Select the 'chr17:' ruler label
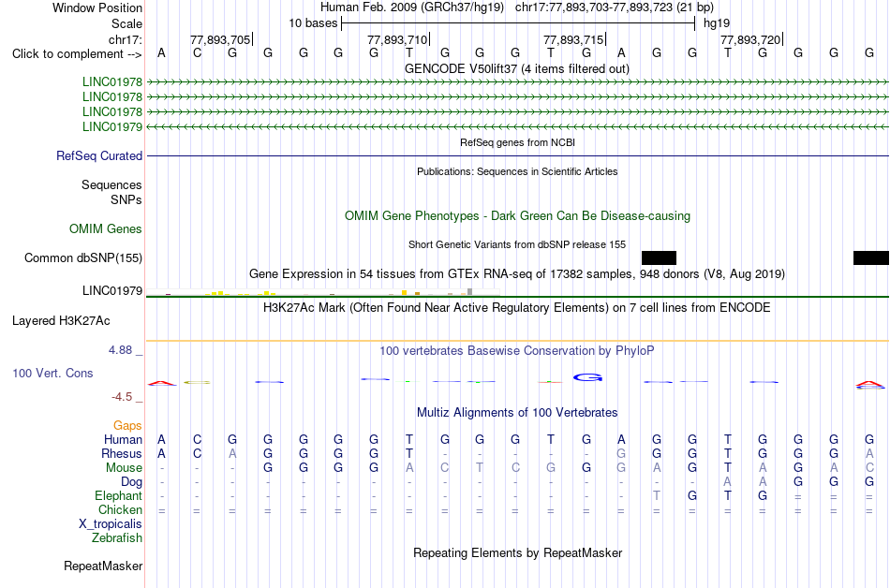This screenshot has width=890, height=588. 125,39
